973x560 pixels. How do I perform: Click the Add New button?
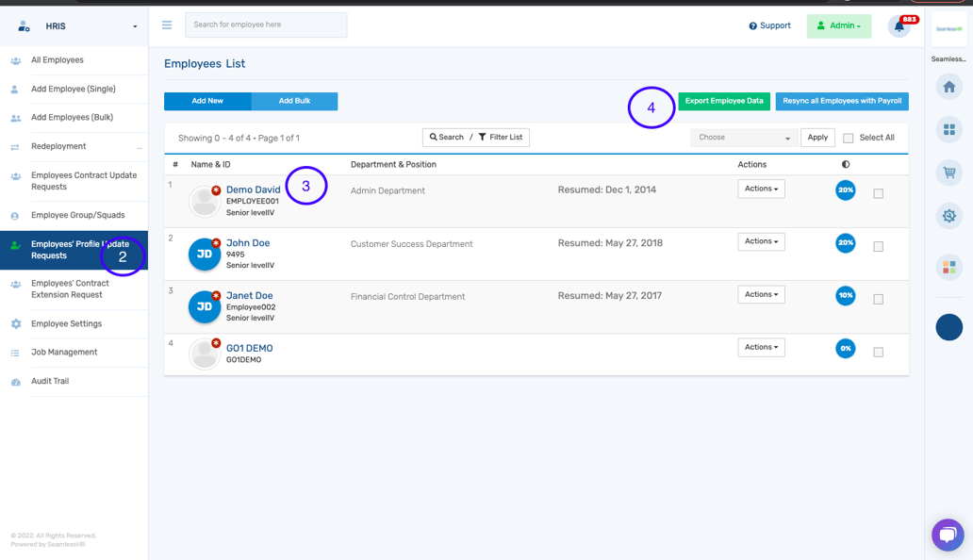pyautogui.click(x=207, y=101)
